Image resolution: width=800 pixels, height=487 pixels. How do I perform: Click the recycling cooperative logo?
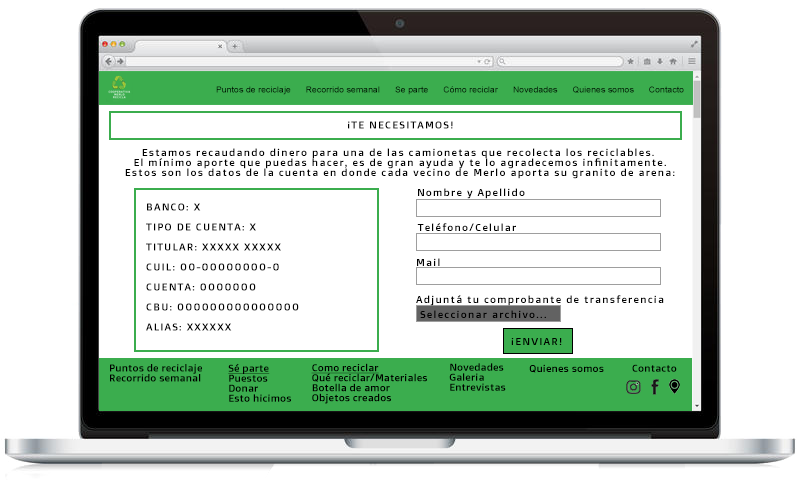(120, 88)
